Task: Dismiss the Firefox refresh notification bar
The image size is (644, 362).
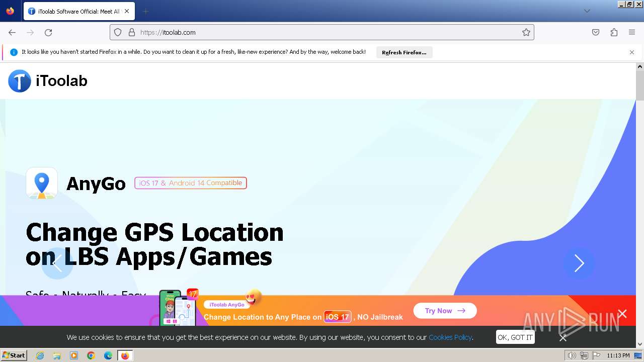Action: pos(632,52)
